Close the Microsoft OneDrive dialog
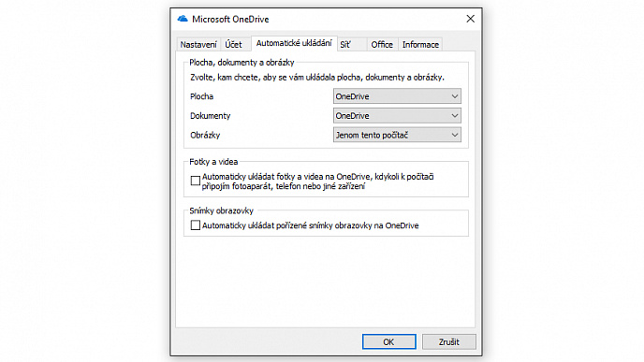This screenshot has width=644, height=362. [x=470, y=19]
